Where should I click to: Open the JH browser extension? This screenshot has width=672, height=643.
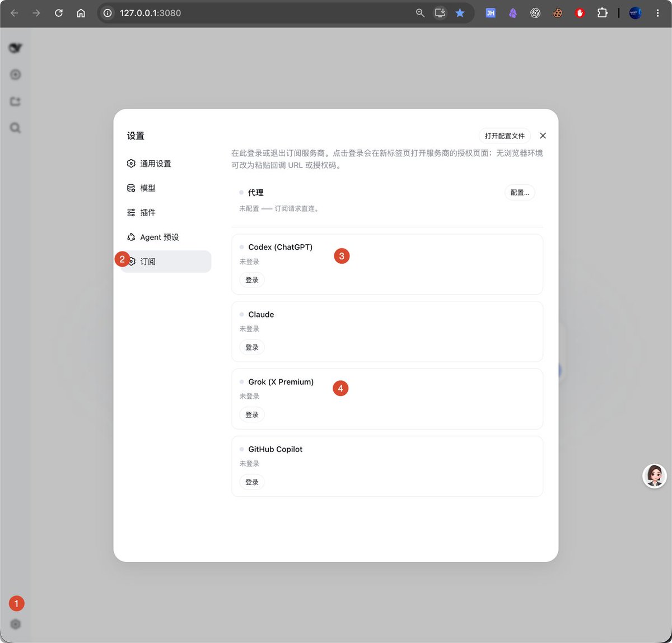[x=491, y=13]
